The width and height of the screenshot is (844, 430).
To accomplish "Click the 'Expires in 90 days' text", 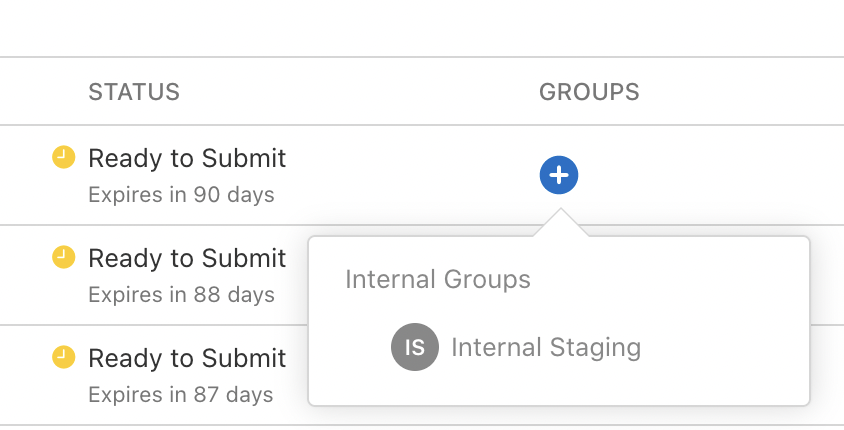I will pyautogui.click(x=181, y=194).
